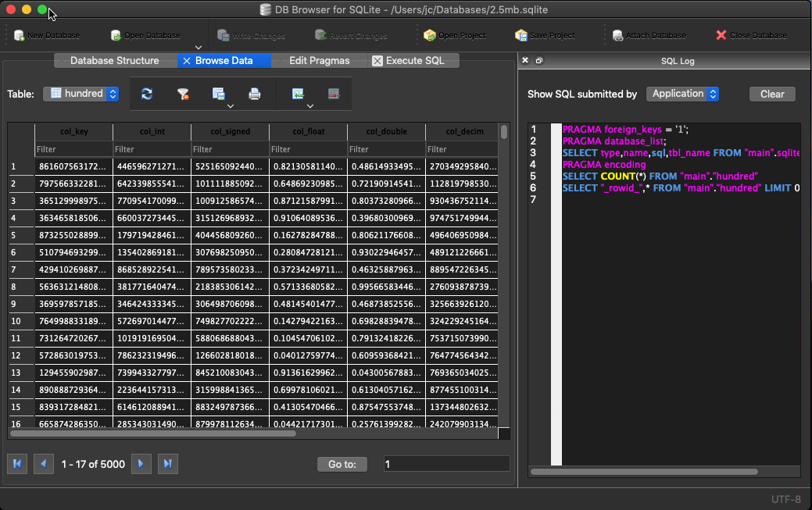Select the row 10 header in the table
This screenshot has height=510, width=812.
pyautogui.click(x=21, y=321)
